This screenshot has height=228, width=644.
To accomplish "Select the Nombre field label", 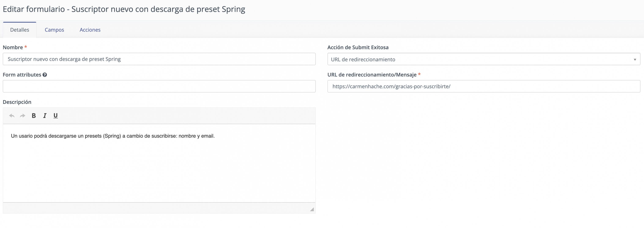I will pos(13,47).
